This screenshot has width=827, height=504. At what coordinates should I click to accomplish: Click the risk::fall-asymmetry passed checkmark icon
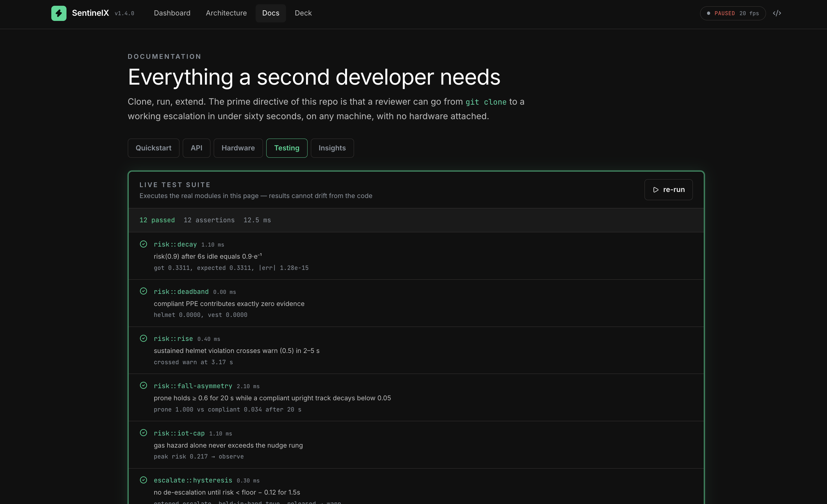143,385
